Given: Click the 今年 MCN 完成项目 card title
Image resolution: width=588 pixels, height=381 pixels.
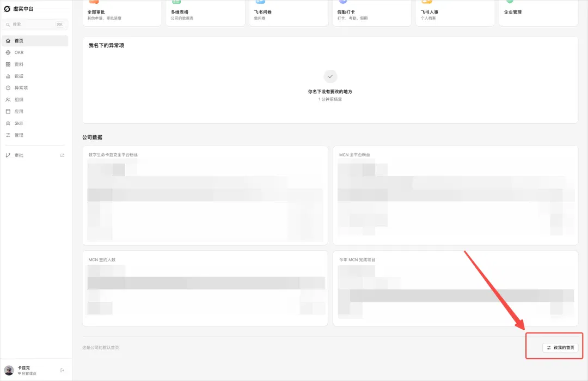Looking at the screenshot, I should coord(357,260).
